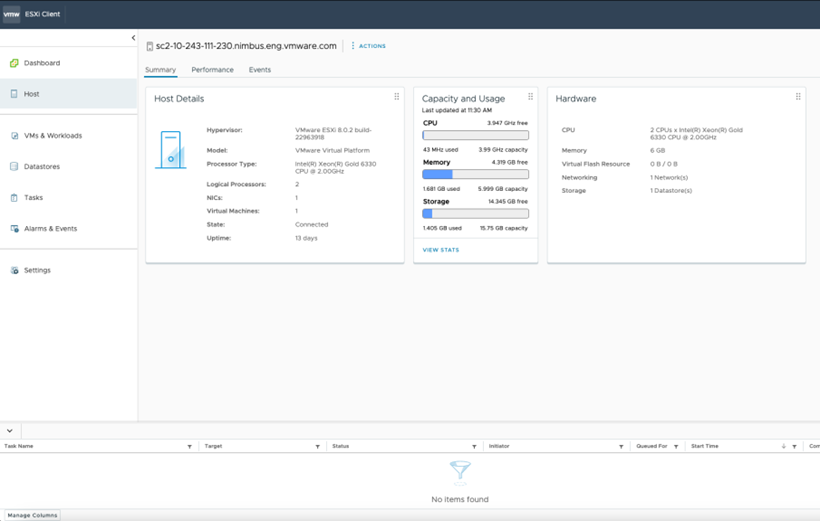The height and width of the screenshot is (521, 820).
Task: Filter the Queued For column
Action: [676, 447]
